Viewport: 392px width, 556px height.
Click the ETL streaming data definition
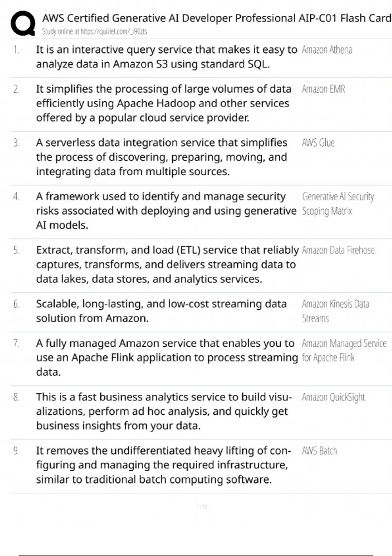(x=167, y=264)
